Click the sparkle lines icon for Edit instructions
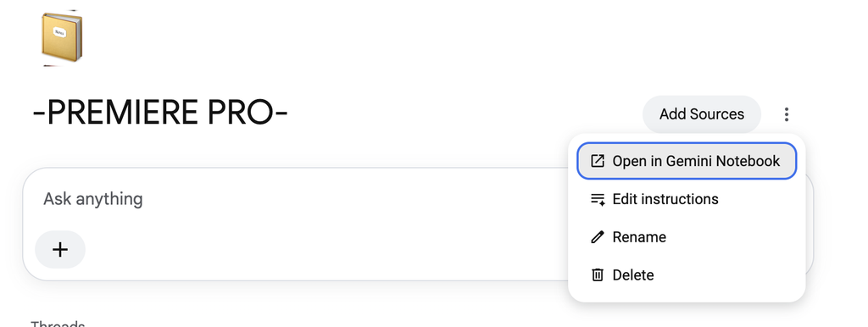The height and width of the screenshot is (327, 868). 598,199
